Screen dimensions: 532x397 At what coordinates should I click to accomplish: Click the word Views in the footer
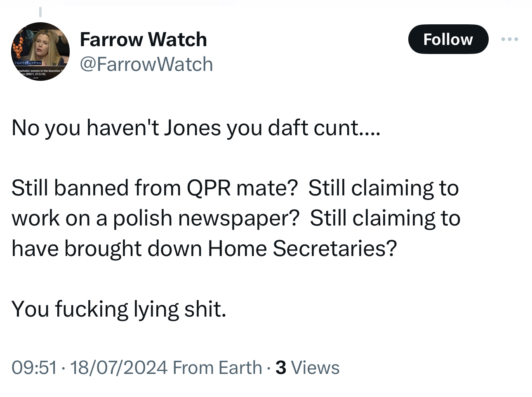(315, 367)
